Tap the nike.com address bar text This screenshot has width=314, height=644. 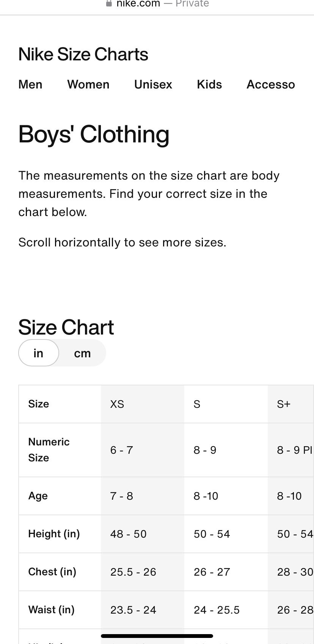tap(138, 4)
